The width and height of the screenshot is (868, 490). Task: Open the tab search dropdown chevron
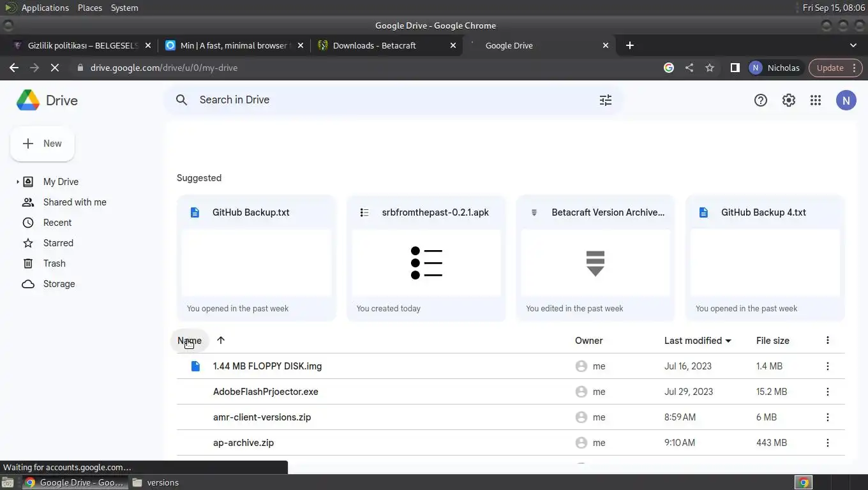tap(853, 45)
